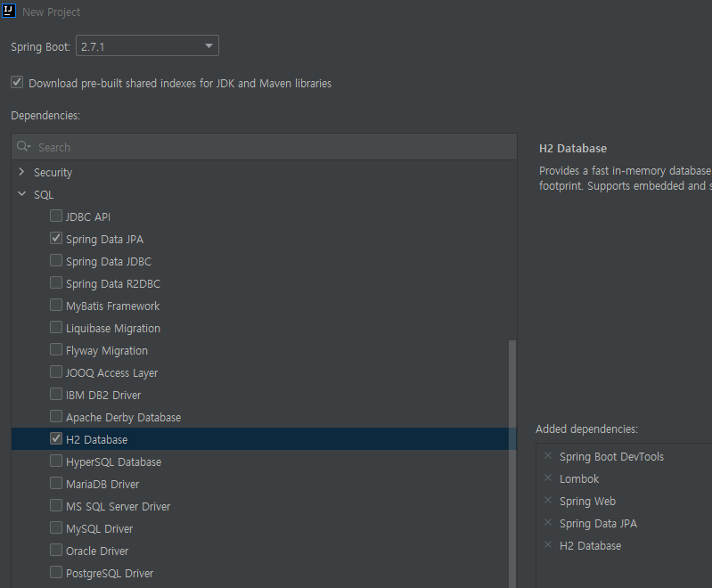The image size is (712, 588).
Task: Check the Apache Derby Database dependency
Action: 56,416
